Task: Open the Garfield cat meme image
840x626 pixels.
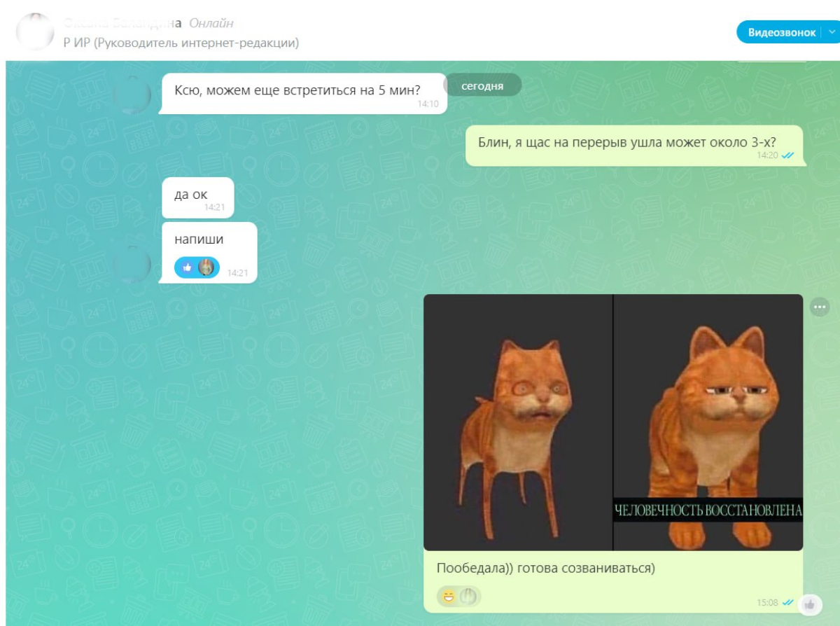Action: [x=613, y=422]
